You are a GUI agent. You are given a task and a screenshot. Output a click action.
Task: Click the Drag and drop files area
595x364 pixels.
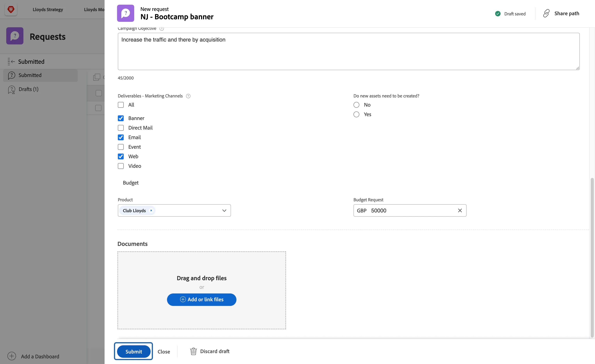pos(202,290)
